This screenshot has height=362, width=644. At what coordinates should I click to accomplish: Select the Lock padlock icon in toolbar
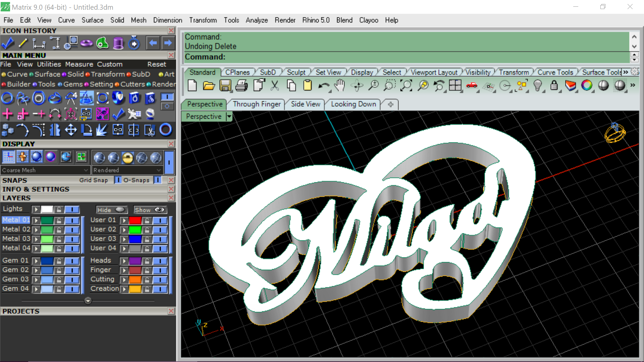click(554, 86)
